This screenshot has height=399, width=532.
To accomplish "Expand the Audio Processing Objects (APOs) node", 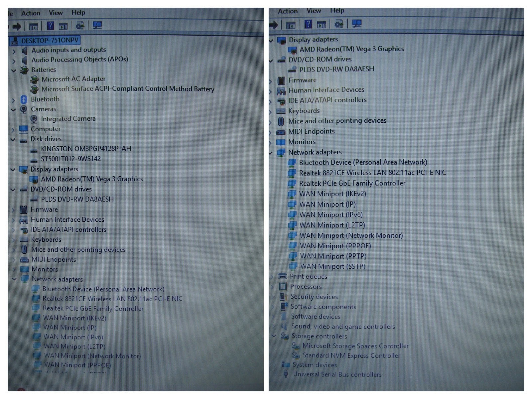I will tap(14, 61).
